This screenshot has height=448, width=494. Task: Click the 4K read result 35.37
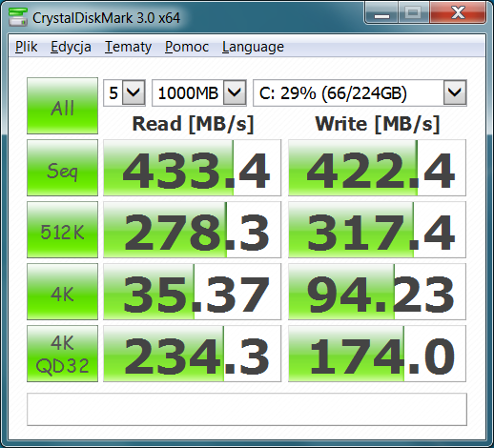[x=193, y=292]
